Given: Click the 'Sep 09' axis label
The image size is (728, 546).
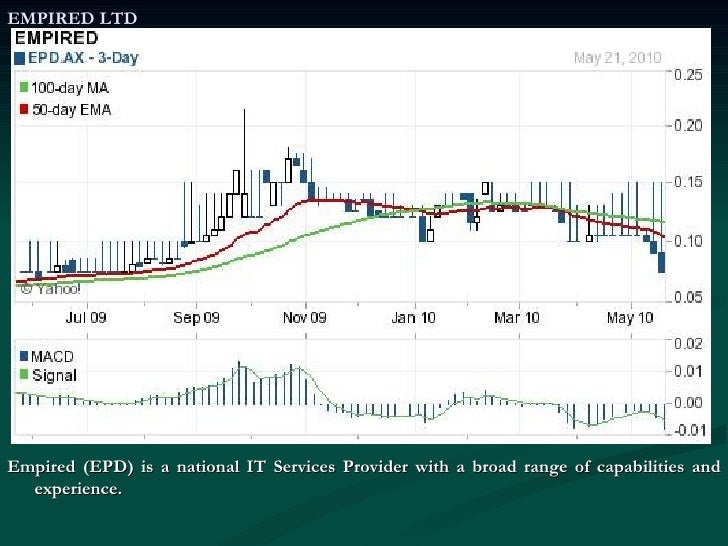Looking at the screenshot, I should coord(196,318).
